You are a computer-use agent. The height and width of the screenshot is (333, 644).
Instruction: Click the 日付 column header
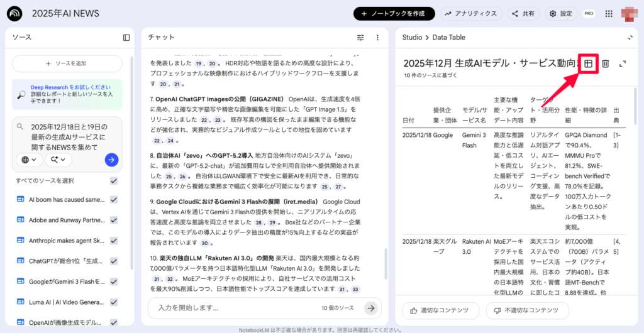click(x=408, y=121)
